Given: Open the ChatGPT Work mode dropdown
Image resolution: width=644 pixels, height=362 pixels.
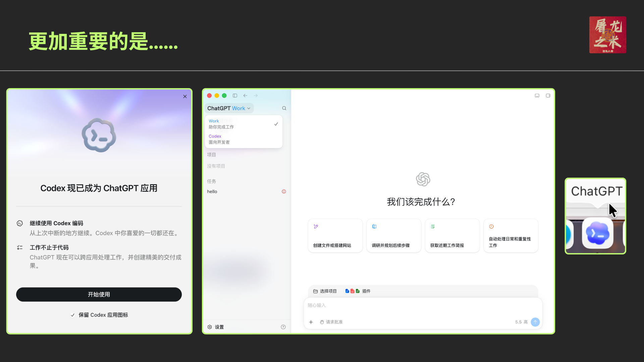Looking at the screenshot, I should [229, 108].
